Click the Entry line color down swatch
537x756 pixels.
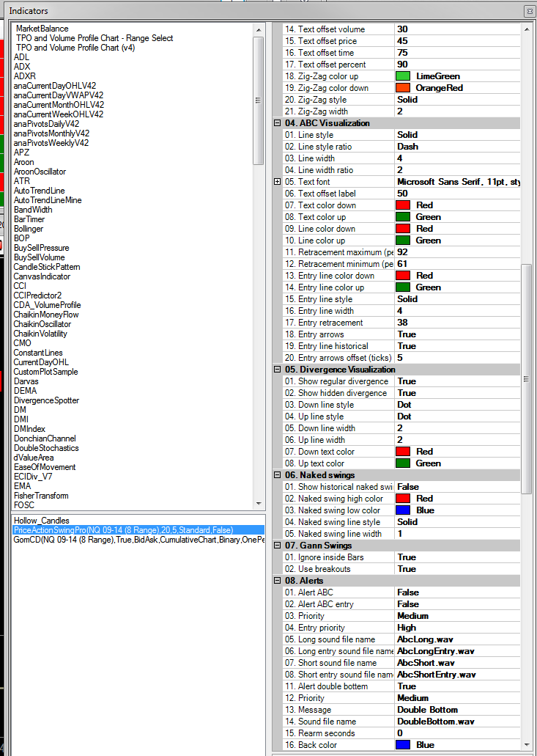point(403,275)
